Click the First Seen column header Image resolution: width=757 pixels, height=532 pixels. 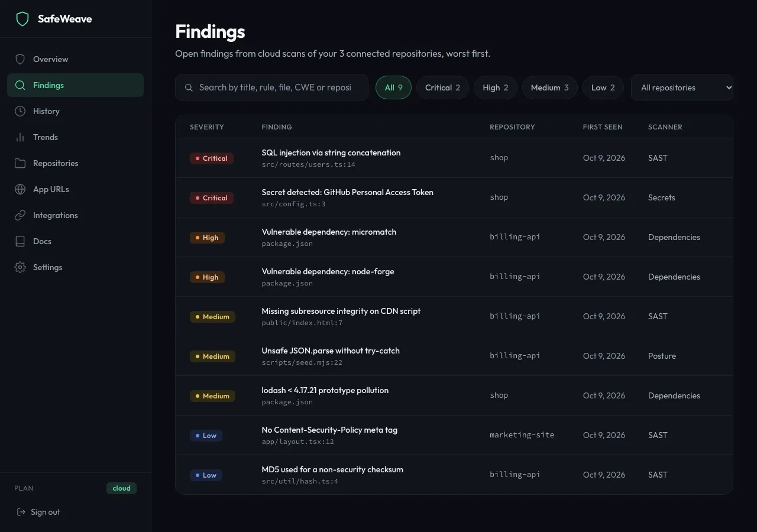[603, 127]
